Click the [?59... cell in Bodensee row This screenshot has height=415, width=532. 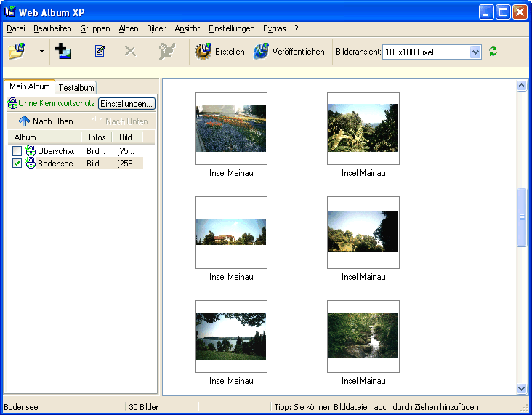tap(128, 164)
